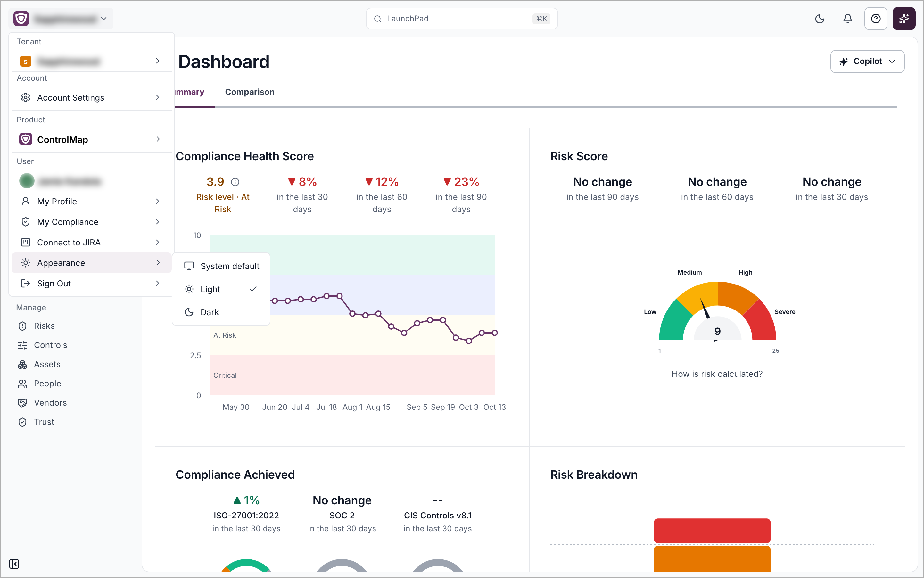Image resolution: width=924 pixels, height=578 pixels.
Task: Click How is risk calculated link
Action: (x=717, y=374)
